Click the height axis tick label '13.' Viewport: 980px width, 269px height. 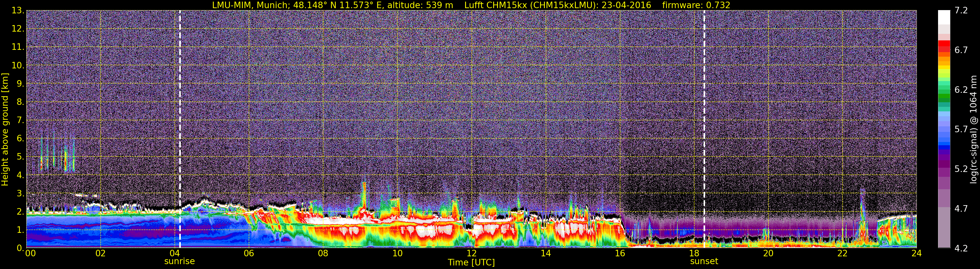click(x=18, y=11)
